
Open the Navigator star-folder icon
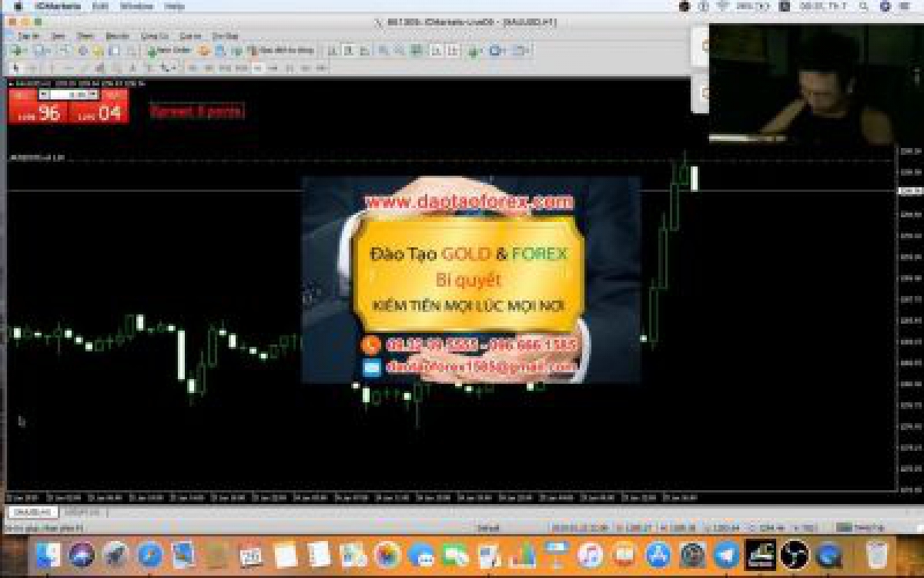[x=98, y=50]
